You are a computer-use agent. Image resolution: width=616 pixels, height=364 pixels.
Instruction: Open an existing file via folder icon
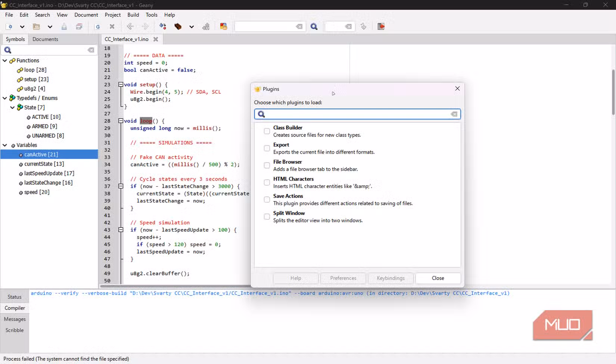(36, 26)
